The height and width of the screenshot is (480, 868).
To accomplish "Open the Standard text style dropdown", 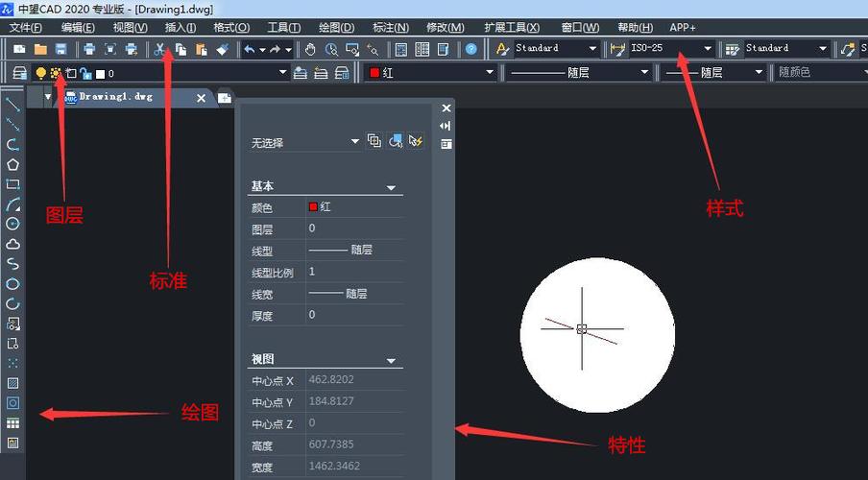I will click(x=592, y=49).
